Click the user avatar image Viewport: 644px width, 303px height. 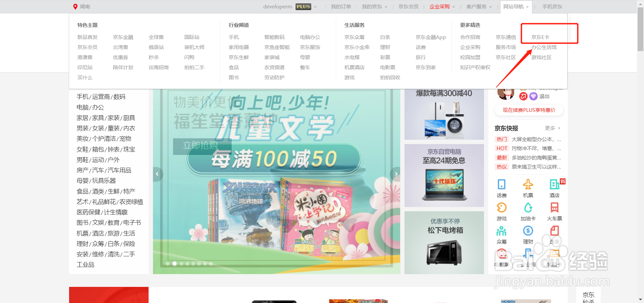(506, 93)
